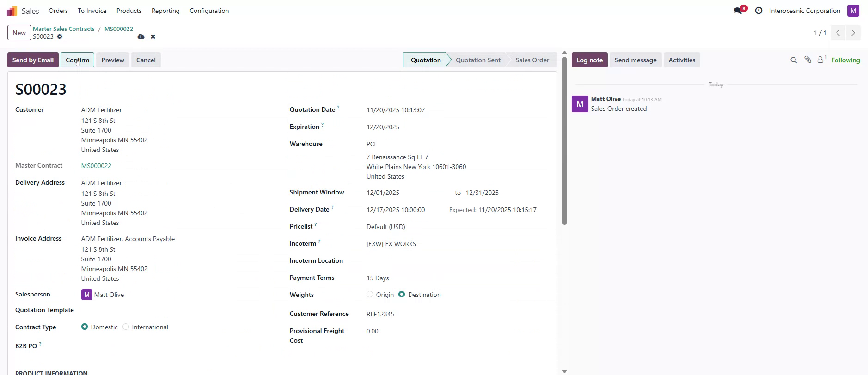This screenshot has width=868, height=375.
Task: Open To Invoice menu
Action: click(92, 11)
